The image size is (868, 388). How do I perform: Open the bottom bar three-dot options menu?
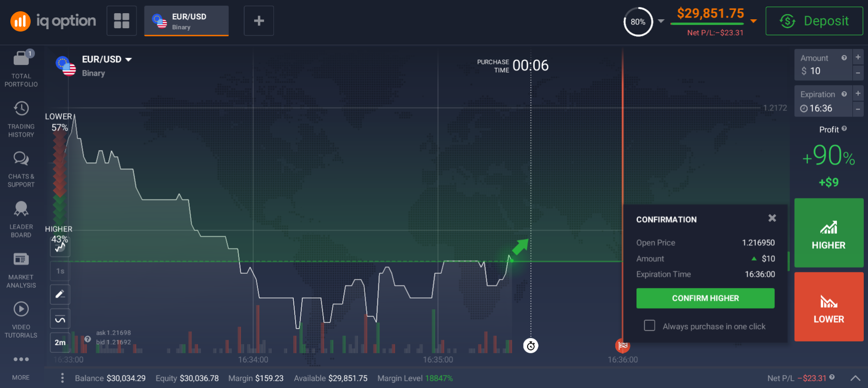(x=62, y=378)
